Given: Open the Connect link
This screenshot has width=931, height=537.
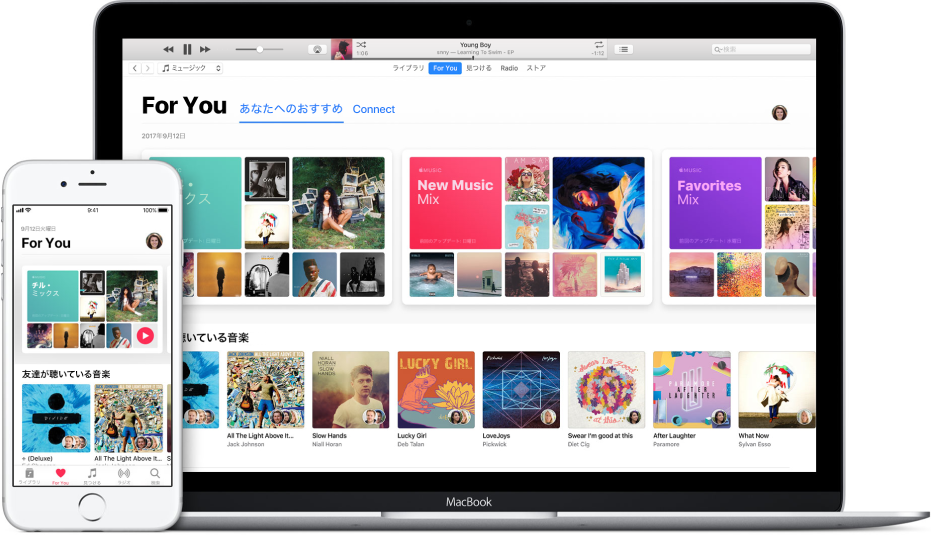Looking at the screenshot, I should coord(373,109).
